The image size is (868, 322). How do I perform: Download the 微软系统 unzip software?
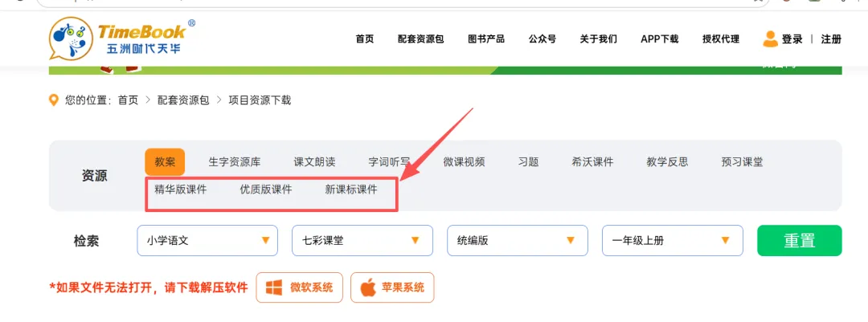[x=300, y=287]
